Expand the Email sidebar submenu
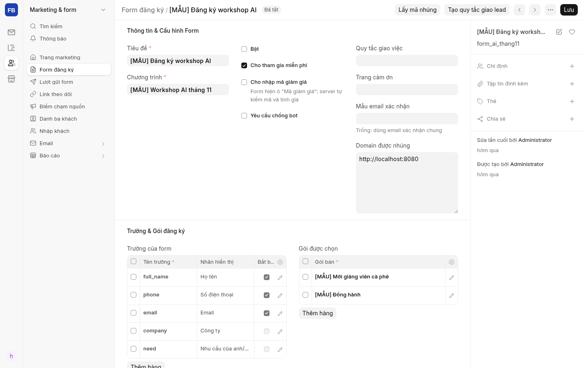This screenshot has height=368, width=588. tap(103, 144)
